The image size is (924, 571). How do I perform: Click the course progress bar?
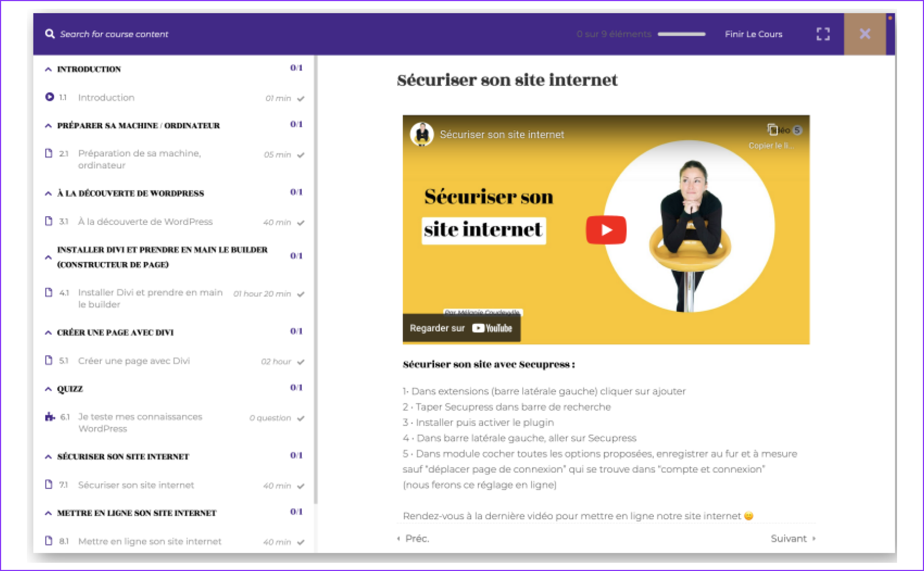pyautogui.click(x=681, y=34)
